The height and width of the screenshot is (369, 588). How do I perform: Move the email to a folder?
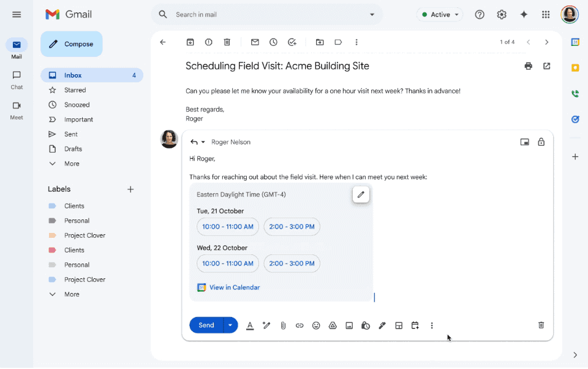320,42
